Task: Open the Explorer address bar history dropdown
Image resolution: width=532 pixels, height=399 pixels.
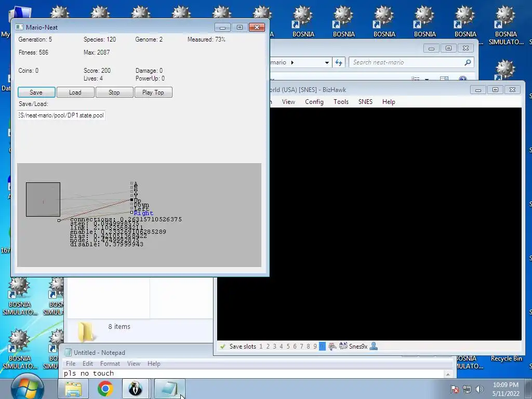Action: (327, 62)
